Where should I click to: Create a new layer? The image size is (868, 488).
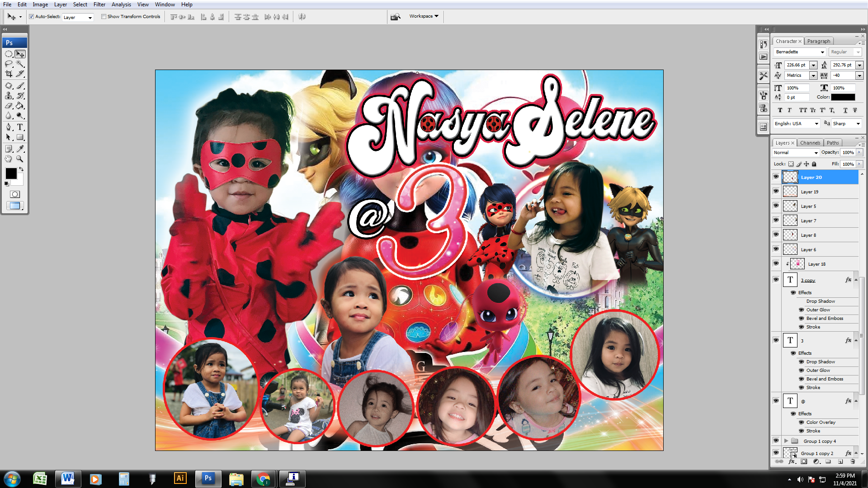point(840,461)
